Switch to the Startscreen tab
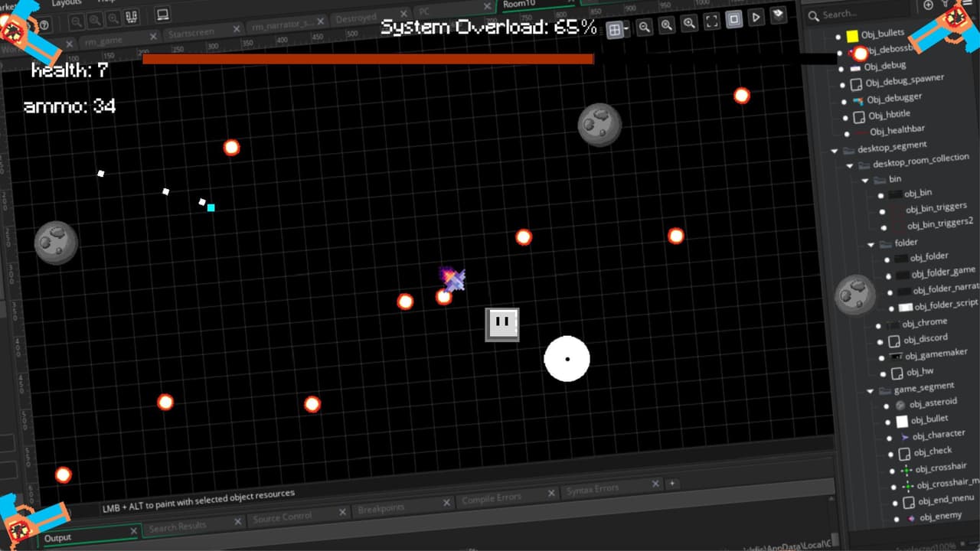 191,33
